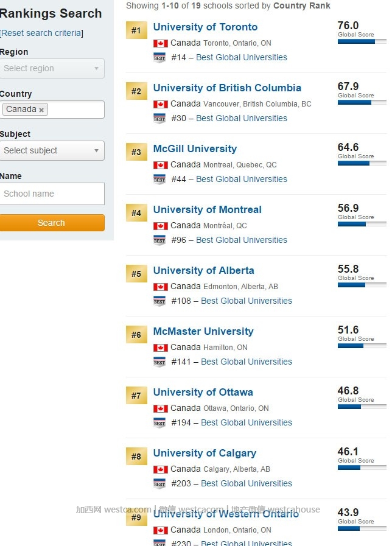
Task: Remove the Canada country filter tag
Action: pyautogui.click(x=41, y=110)
